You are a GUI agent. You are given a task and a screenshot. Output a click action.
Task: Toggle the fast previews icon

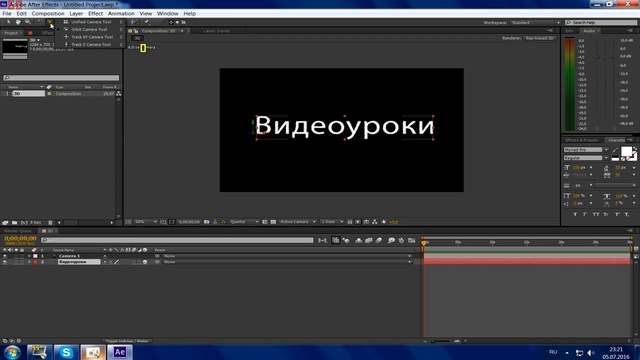[x=358, y=222]
